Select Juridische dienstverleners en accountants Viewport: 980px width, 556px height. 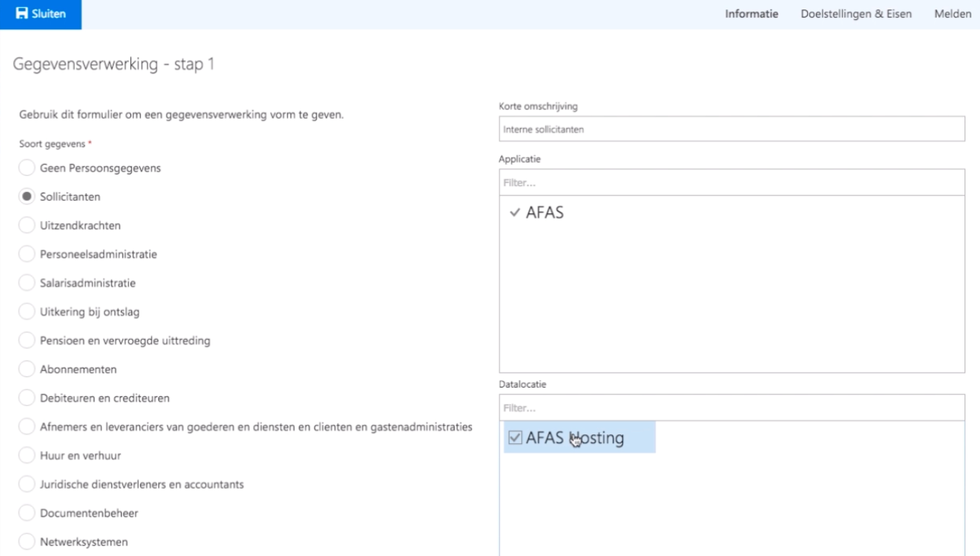27,484
